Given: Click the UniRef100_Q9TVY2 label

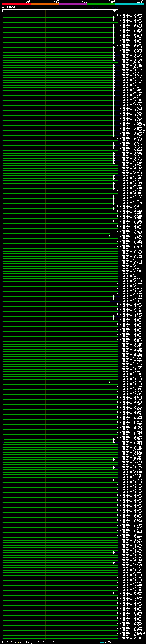Looking at the screenshot, I should point(131,259).
